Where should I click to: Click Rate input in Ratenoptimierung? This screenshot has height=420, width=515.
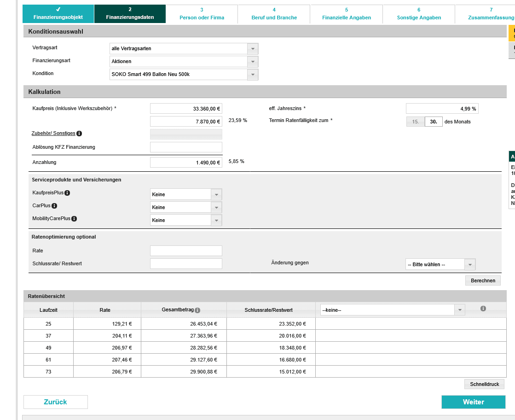[x=186, y=251]
